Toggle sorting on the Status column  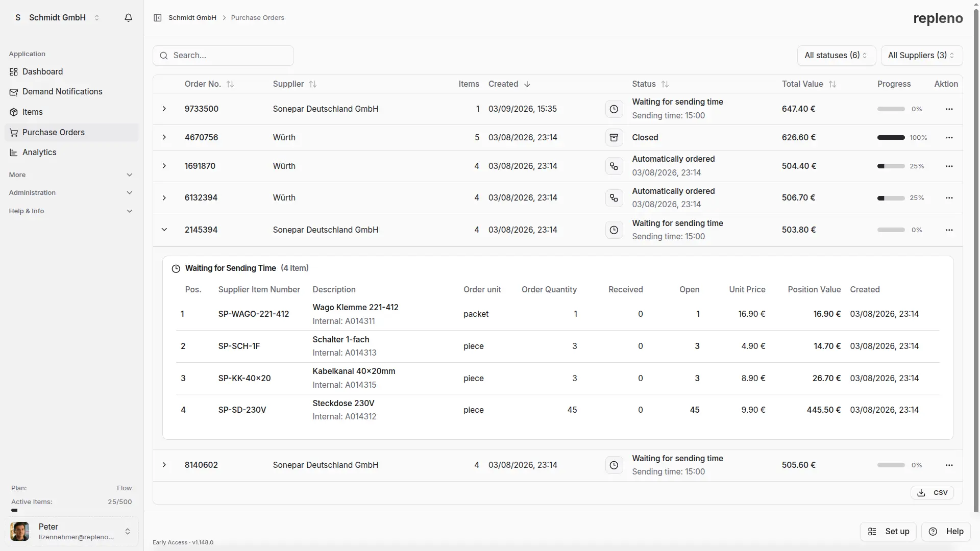(x=665, y=84)
